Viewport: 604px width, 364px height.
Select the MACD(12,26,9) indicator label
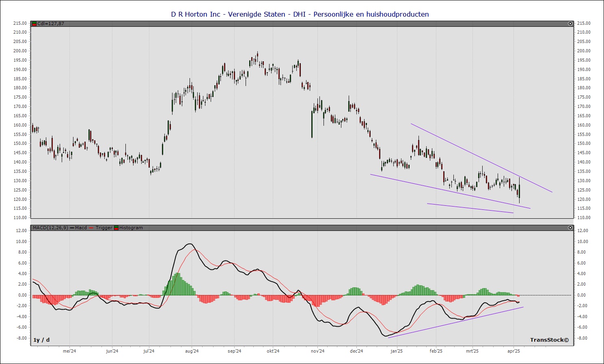[x=50, y=228]
